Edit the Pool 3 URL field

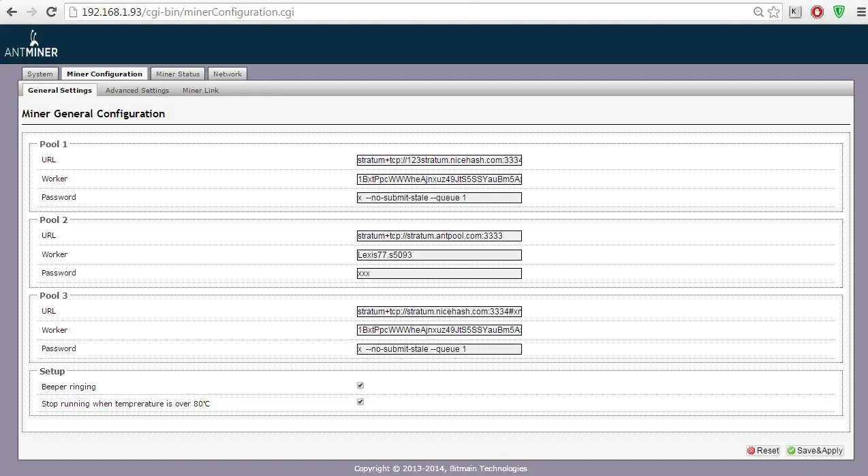(439, 312)
